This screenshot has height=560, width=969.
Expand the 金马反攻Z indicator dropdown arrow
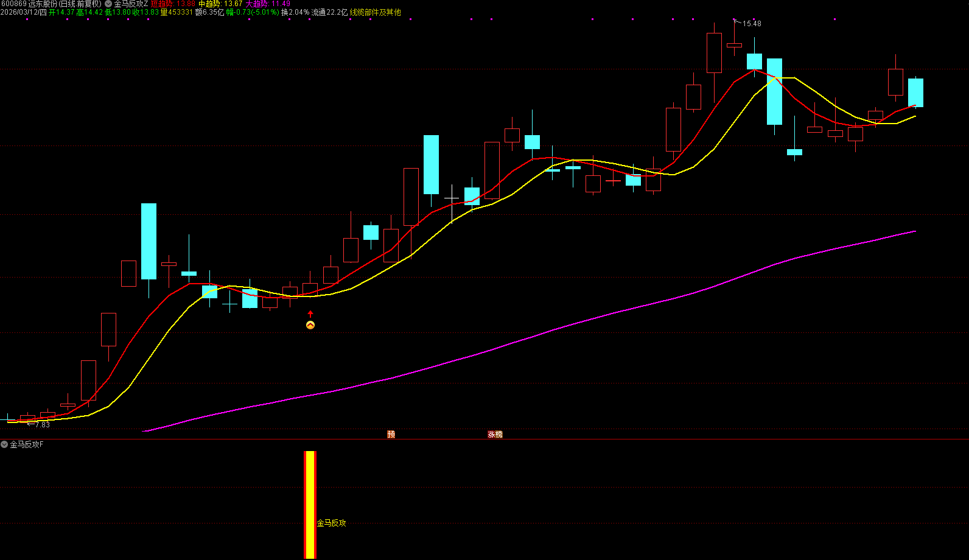click(108, 4)
